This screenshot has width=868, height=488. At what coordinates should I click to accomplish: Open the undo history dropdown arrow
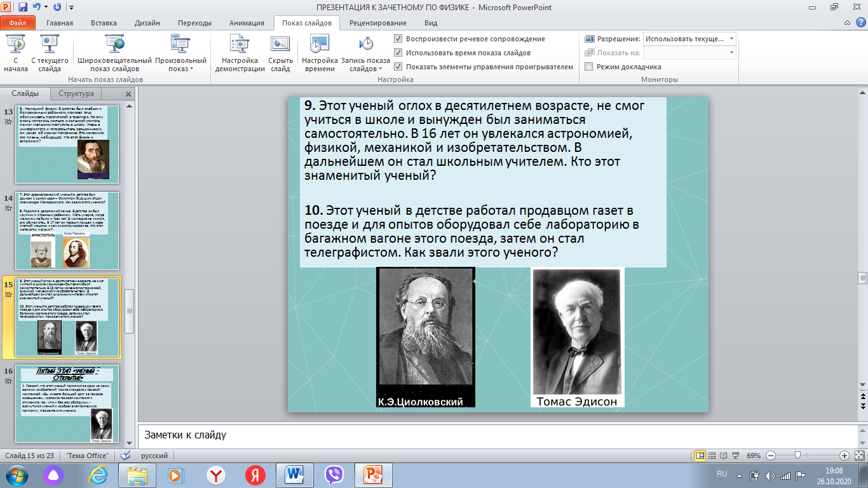[46, 8]
